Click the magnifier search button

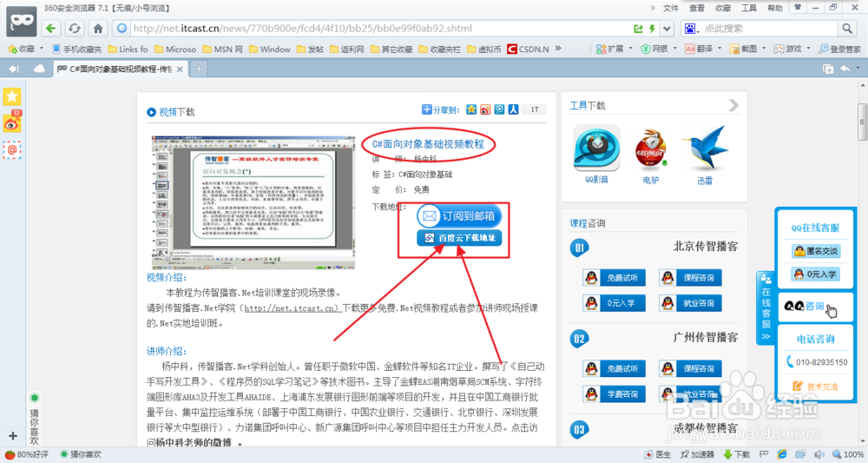coord(847,29)
